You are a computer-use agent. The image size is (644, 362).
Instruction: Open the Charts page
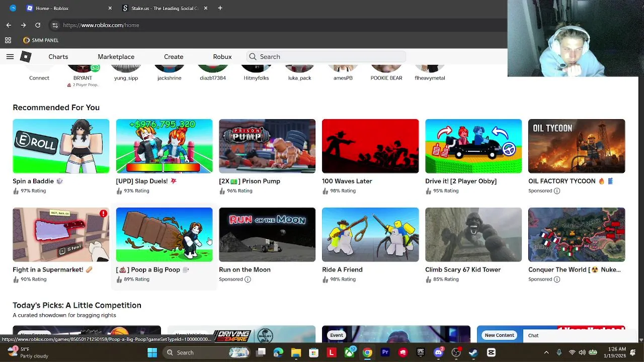58,57
